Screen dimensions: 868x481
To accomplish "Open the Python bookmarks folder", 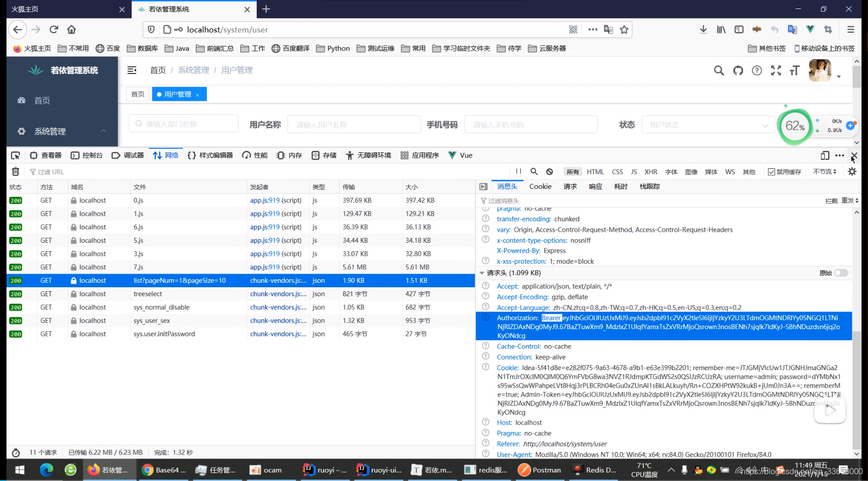I will 333,48.
